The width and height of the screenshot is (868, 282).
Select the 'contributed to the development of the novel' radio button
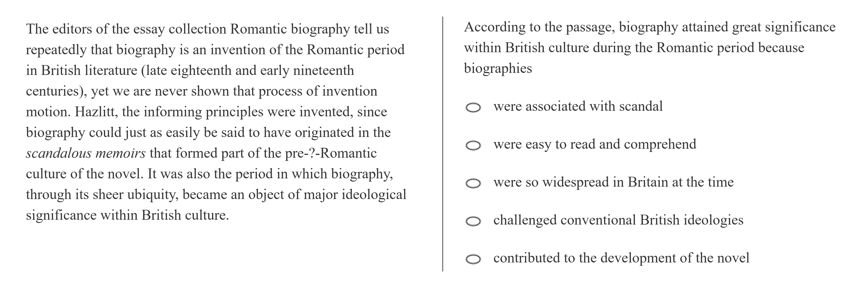pyautogui.click(x=473, y=259)
